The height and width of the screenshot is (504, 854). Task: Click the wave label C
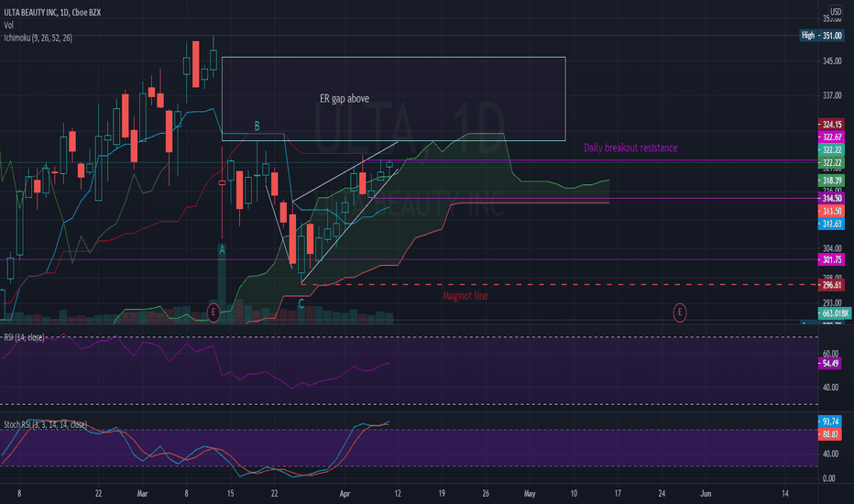click(301, 304)
